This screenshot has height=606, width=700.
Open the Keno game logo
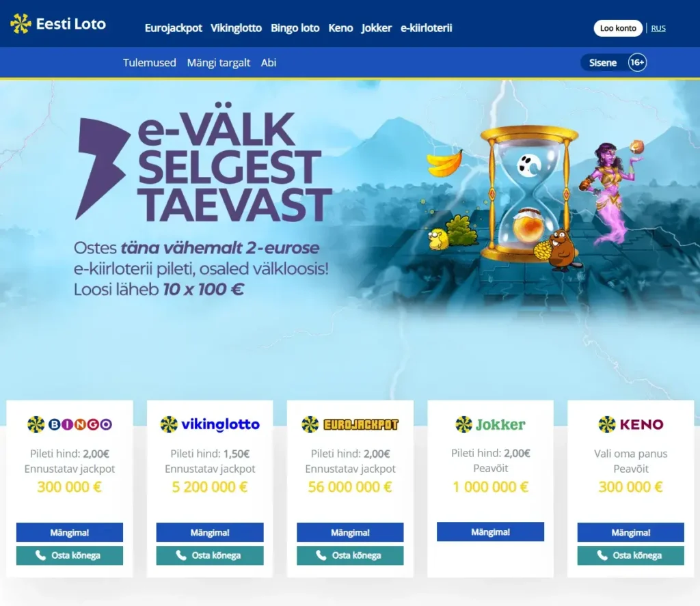tap(630, 424)
